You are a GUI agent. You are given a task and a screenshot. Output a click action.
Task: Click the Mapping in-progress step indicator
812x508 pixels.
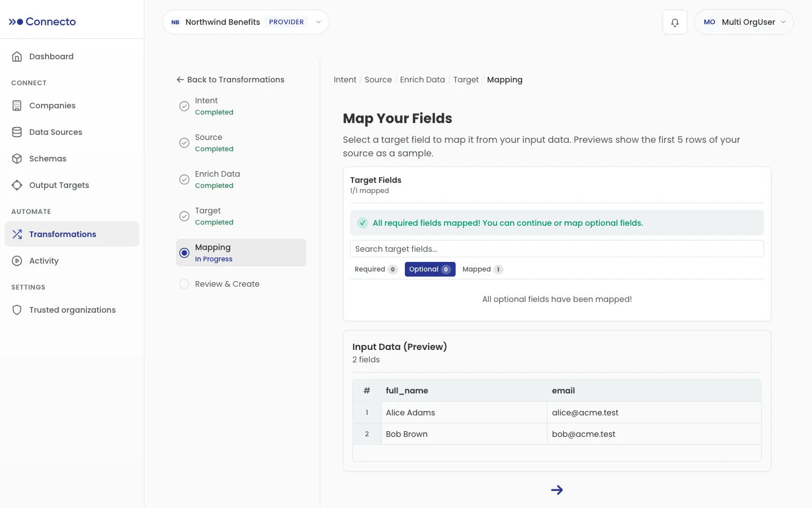[184, 253]
